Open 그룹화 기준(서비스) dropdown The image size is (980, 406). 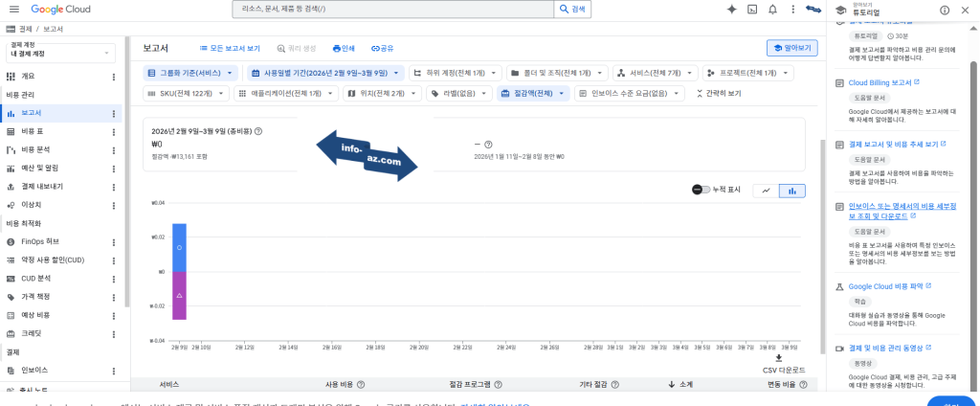click(x=190, y=73)
